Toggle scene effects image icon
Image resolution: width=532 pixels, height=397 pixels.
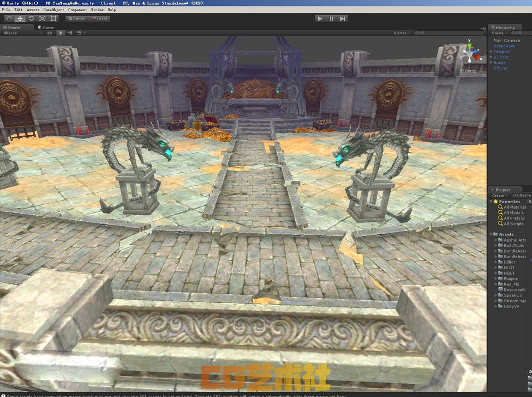79,33
